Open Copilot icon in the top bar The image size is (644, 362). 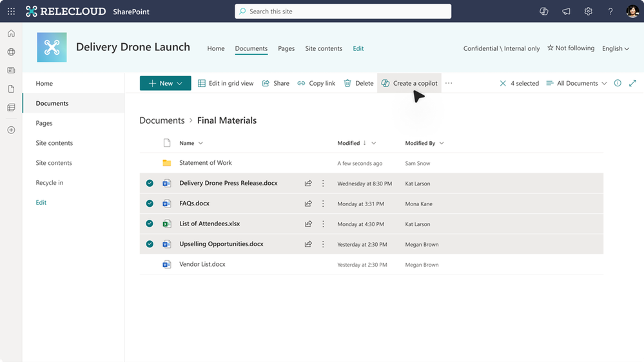pos(544,12)
